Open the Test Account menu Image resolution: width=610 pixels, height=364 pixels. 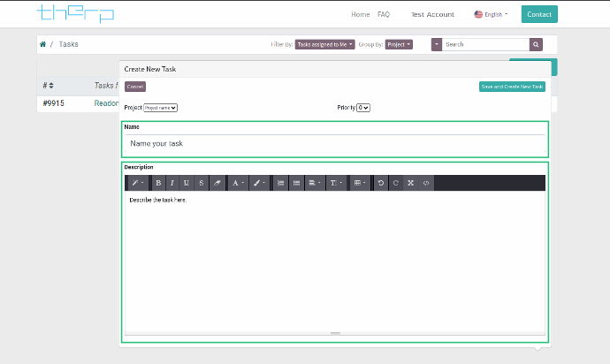tap(432, 14)
